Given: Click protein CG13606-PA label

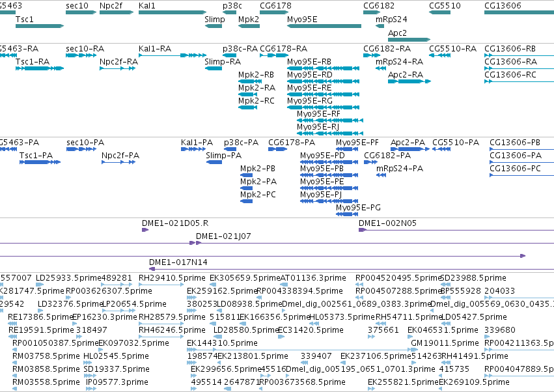Looking at the screenshot, I should pyautogui.click(x=516, y=156).
